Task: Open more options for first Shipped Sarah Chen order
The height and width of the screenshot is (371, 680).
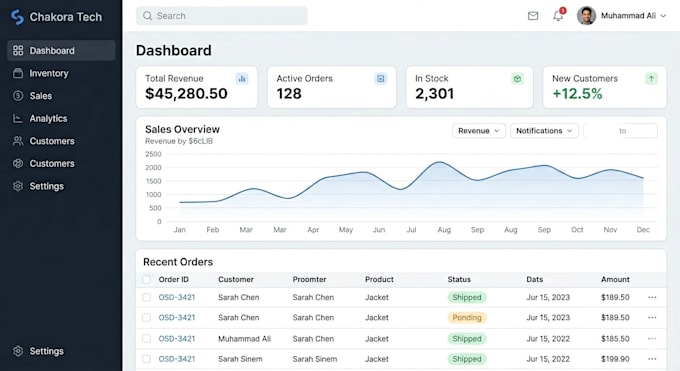Action: point(652,297)
